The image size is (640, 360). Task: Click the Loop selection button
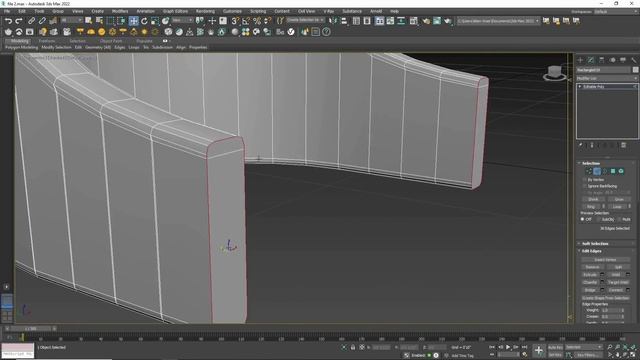pos(617,207)
